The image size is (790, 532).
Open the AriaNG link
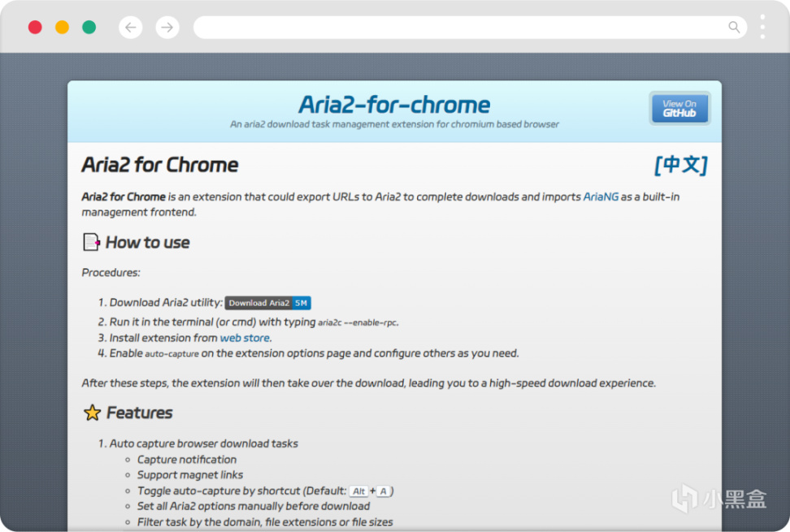coord(601,197)
